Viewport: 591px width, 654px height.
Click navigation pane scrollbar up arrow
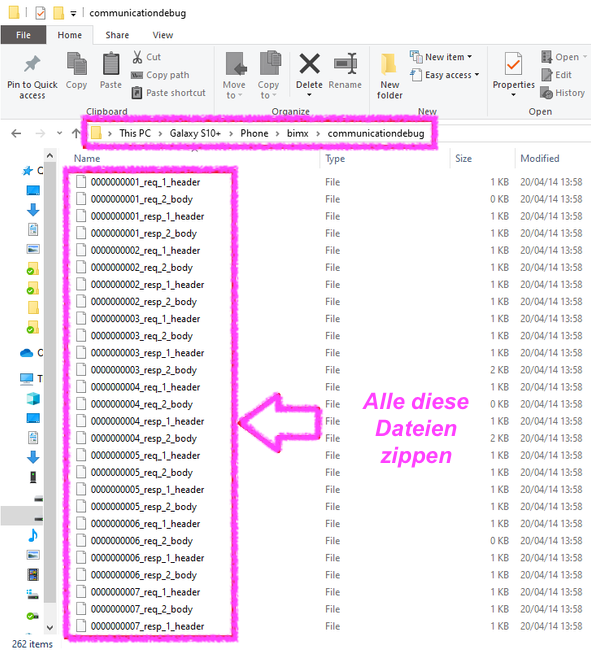pyautogui.click(x=50, y=156)
